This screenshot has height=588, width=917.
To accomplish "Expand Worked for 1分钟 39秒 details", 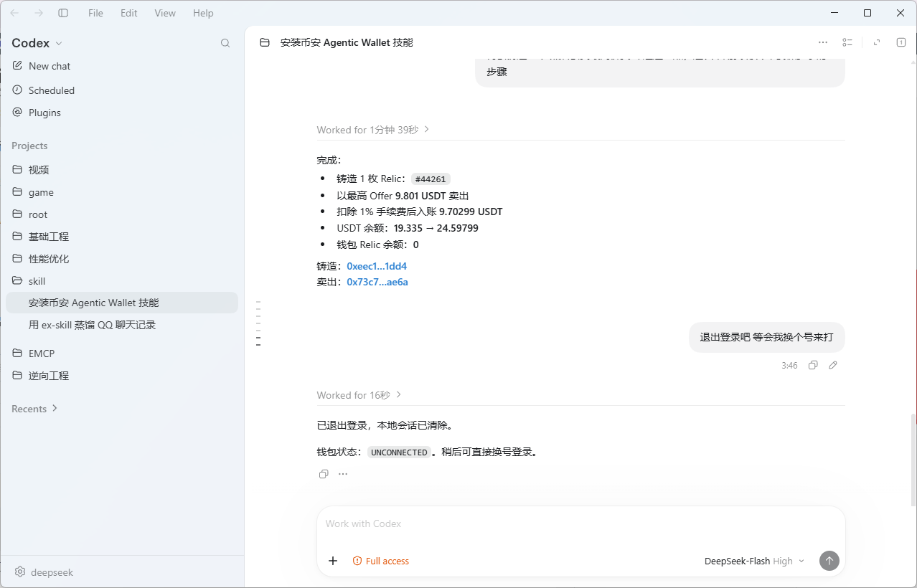I will click(373, 130).
